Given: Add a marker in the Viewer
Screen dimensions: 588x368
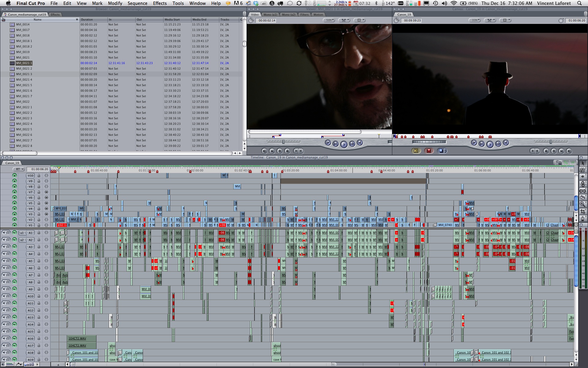Looking at the screenshot, I should pos(287,151).
